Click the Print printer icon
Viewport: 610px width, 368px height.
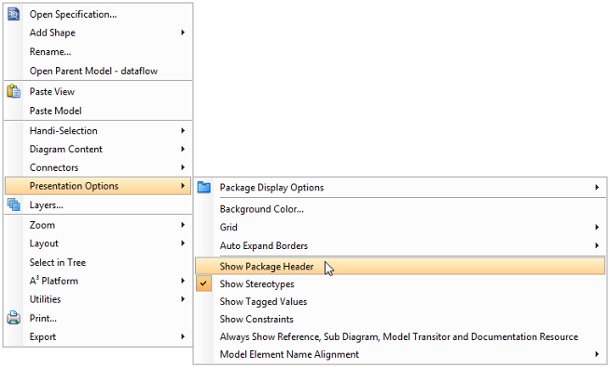(x=14, y=318)
